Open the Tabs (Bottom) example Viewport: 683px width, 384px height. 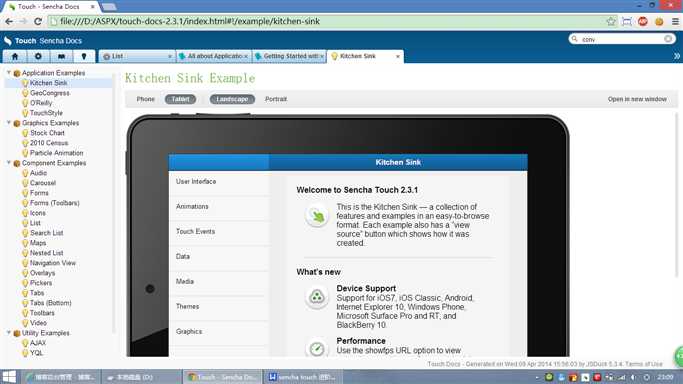pyautogui.click(x=51, y=303)
